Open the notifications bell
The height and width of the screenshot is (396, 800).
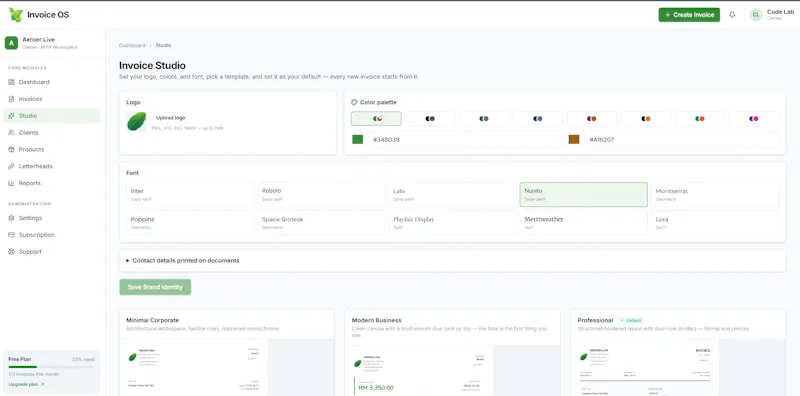732,15
